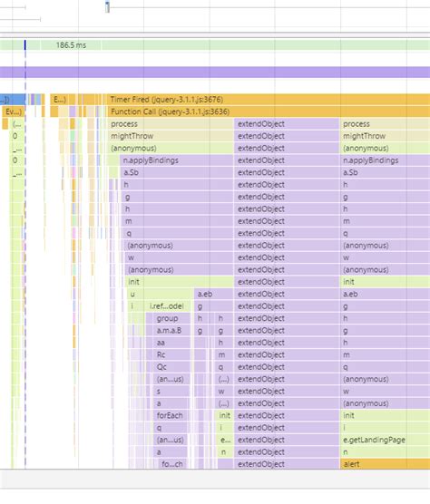Select the mightThrow block following extendObject
This screenshot has width=430, height=504.
click(386, 136)
